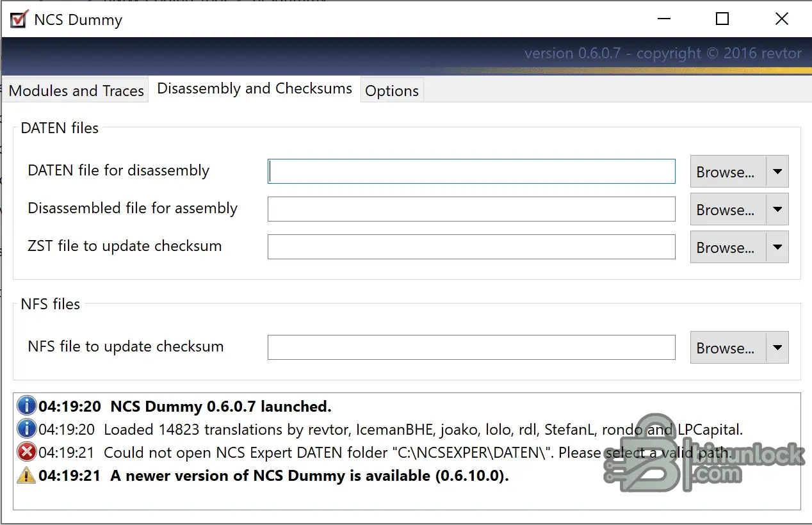Focus the DATEN file for disassembly input
The image size is (812, 525).
471,172
